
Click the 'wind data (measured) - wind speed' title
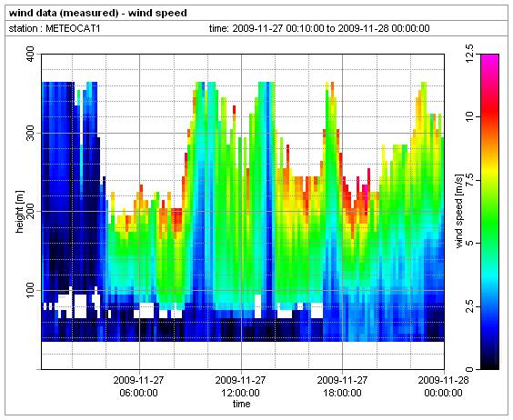[98, 13]
